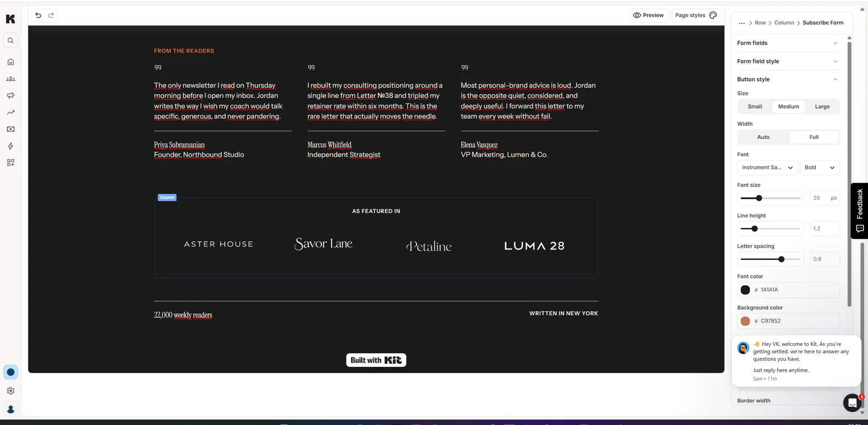Expand the Form fields section
868x425 pixels.
coord(788,43)
